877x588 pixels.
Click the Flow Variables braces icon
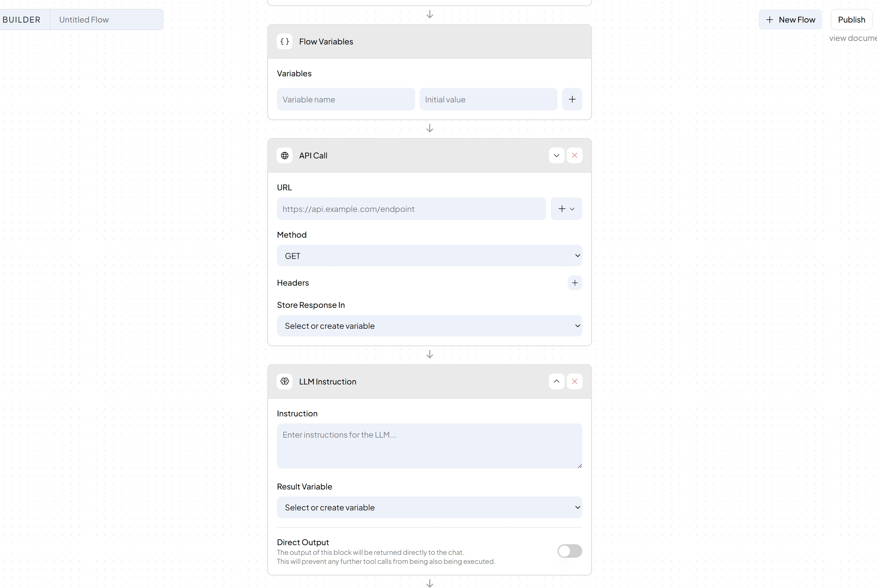[285, 42]
